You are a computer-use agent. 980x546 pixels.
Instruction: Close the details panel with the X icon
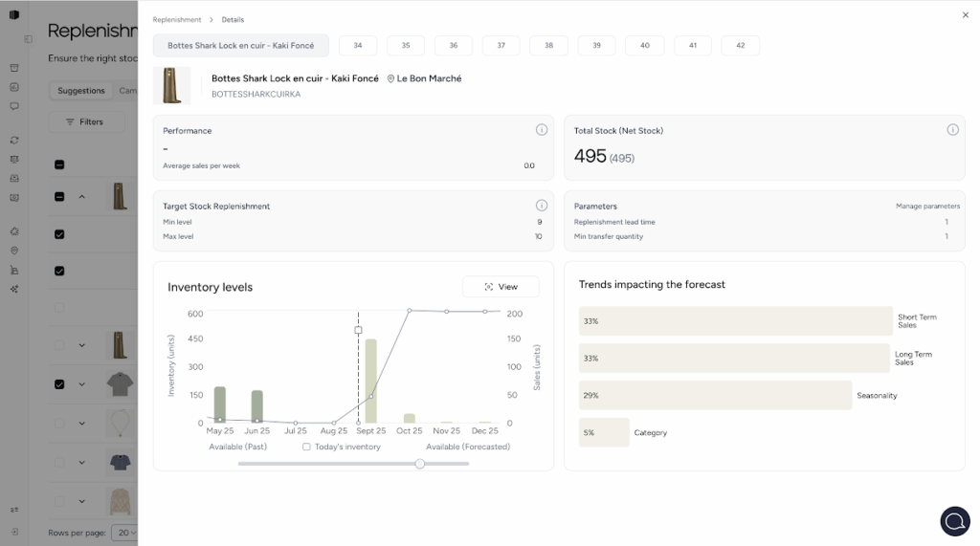(965, 15)
